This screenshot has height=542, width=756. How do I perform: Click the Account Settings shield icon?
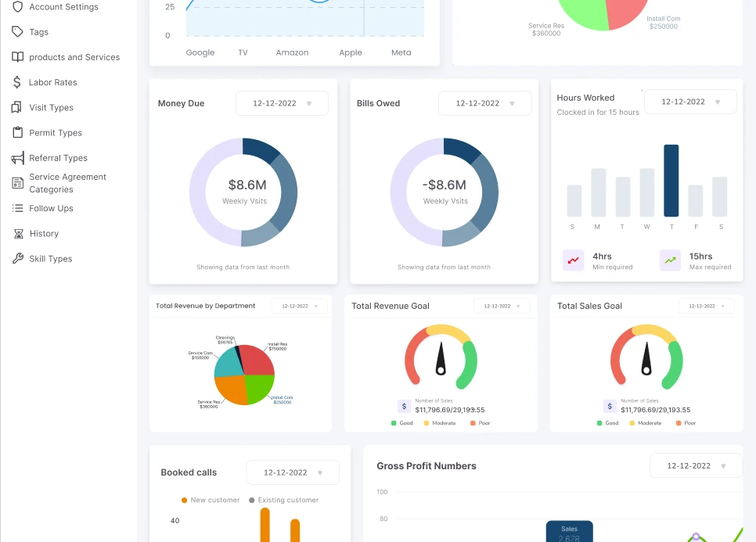(x=18, y=7)
